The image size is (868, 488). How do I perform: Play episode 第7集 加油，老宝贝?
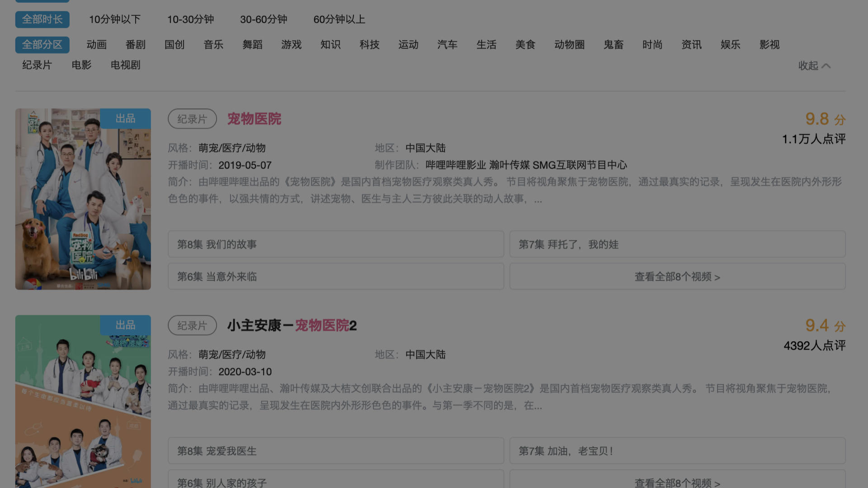pyautogui.click(x=677, y=451)
